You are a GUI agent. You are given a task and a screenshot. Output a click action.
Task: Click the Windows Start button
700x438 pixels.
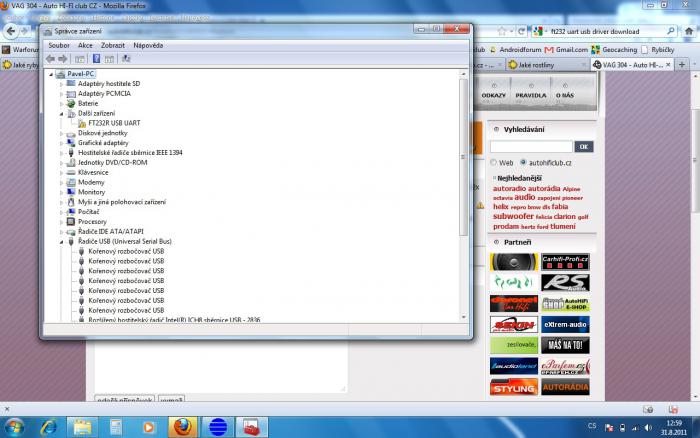14,426
